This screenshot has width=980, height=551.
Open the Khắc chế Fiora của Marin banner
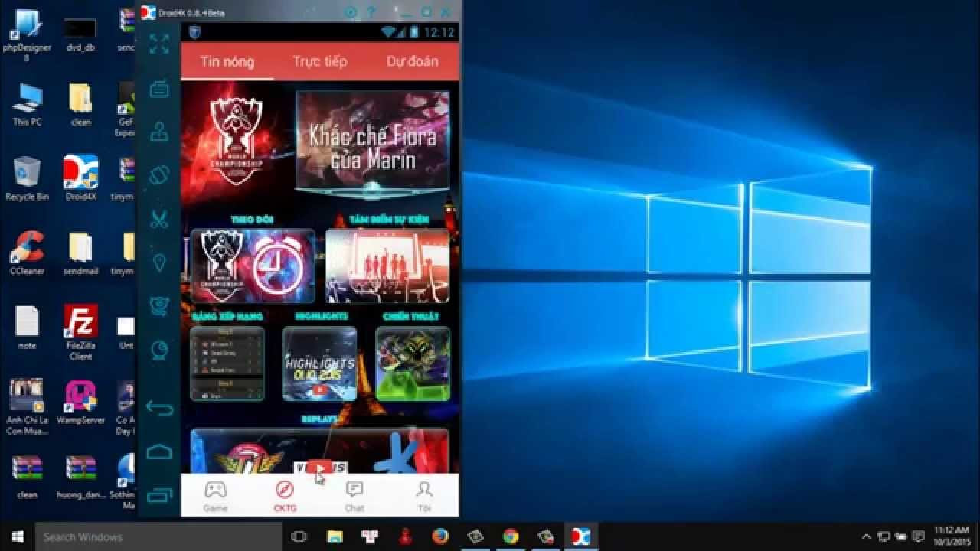373,141
